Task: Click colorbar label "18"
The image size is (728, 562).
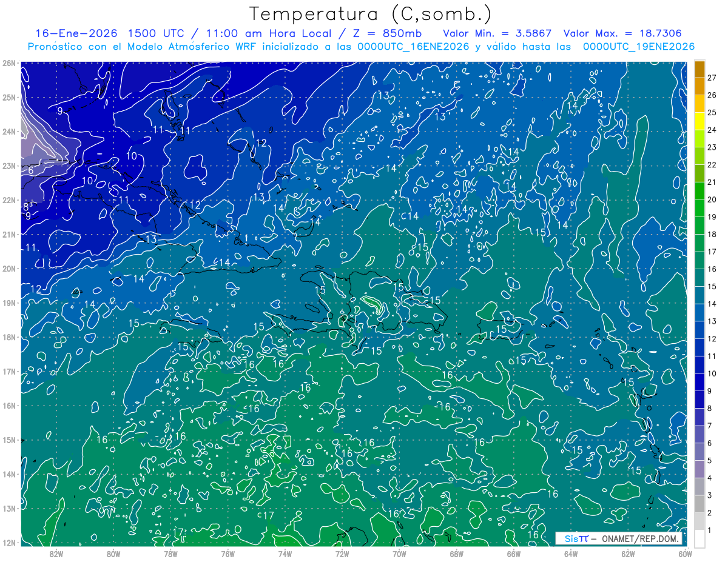Action: (x=712, y=234)
